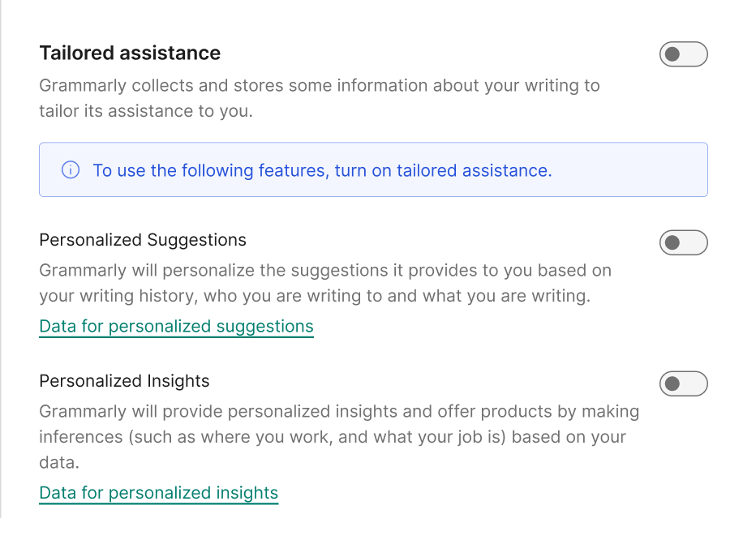Click the Personalized Insights section title
Viewport: 756px width, 544px height.
124,381
